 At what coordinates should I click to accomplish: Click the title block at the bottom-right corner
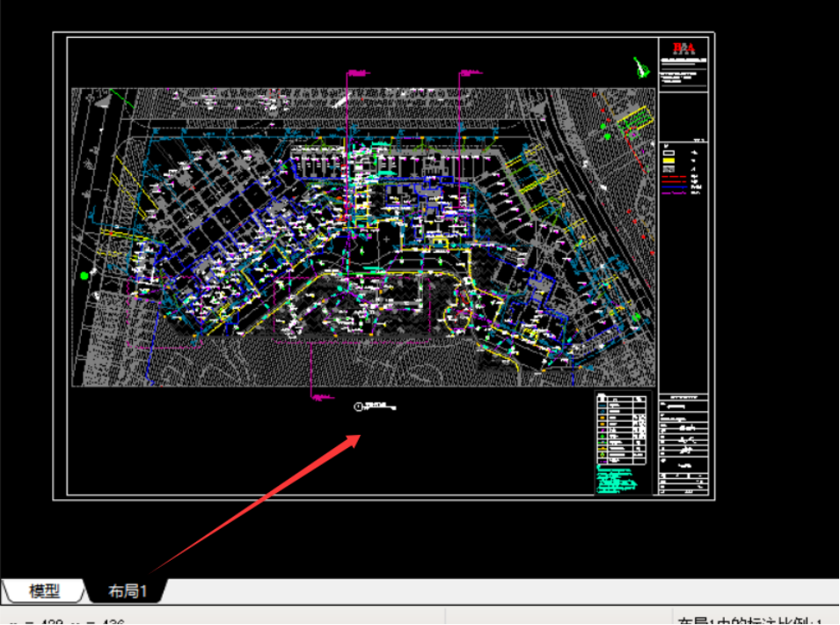click(x=683, y=444)
